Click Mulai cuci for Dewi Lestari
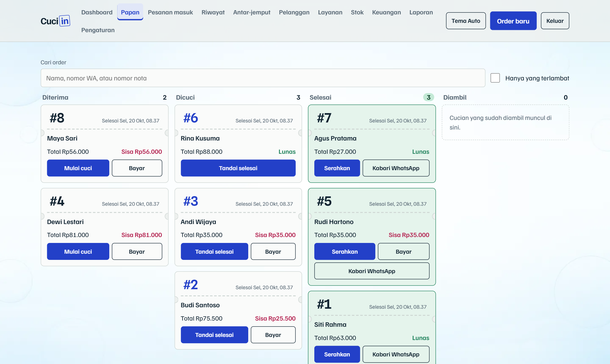The width and height of the screenshot is (610, 364). 78,252
